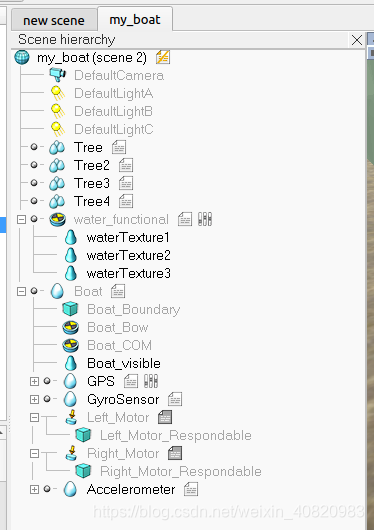Open the GPS user parameters sliders icon

click(151, 381)
